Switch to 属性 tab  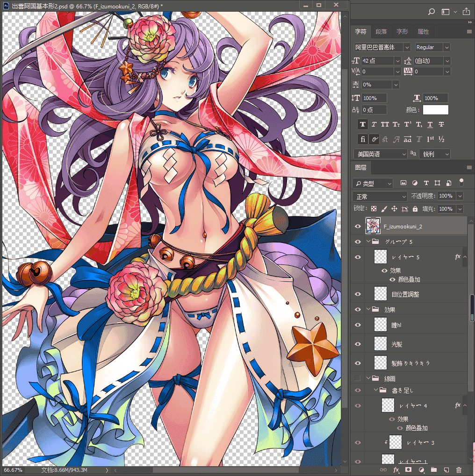click(423, 32)
